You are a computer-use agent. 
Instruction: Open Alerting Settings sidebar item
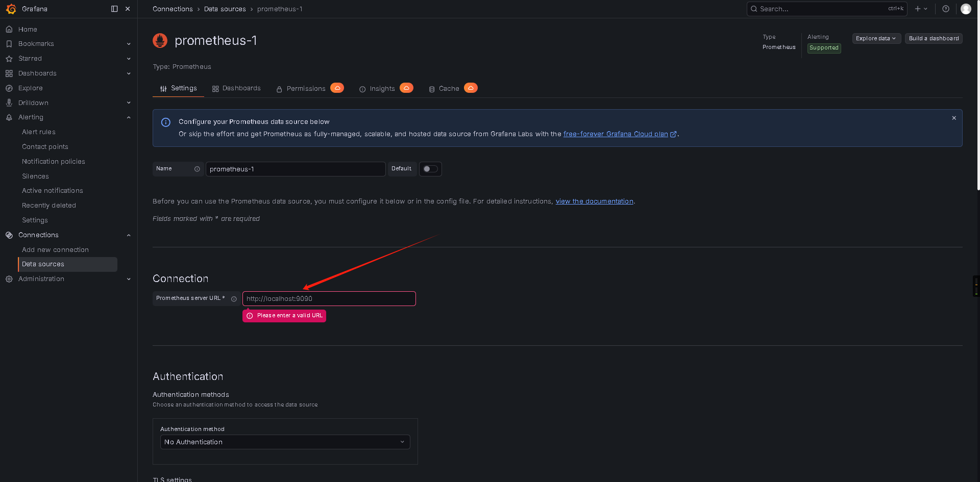click(35, 220)
